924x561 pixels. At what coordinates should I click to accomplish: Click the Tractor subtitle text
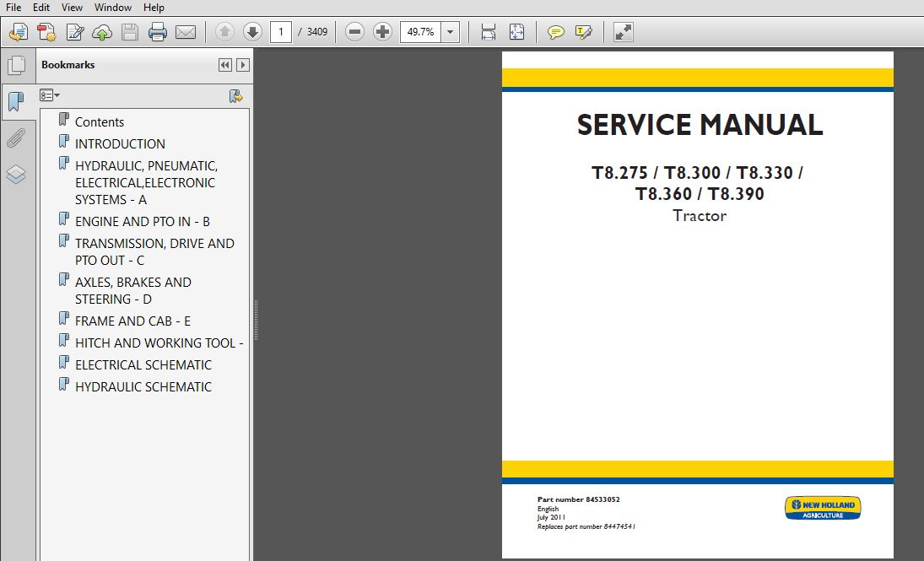click(700, 216)
